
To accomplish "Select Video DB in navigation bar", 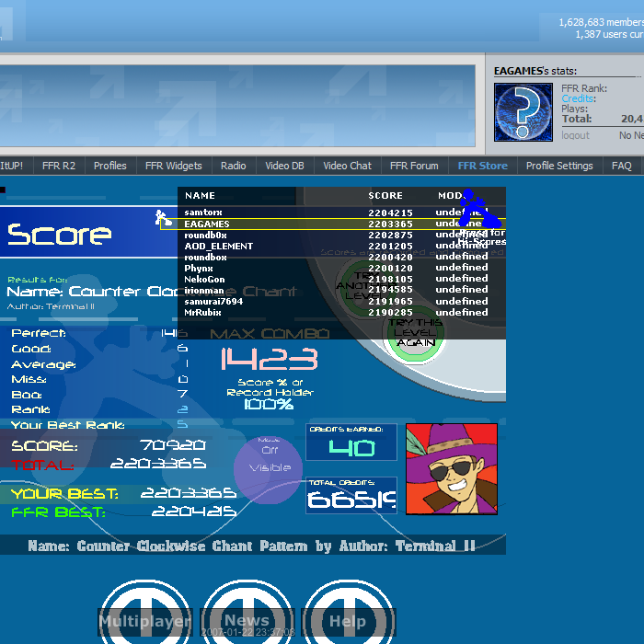I will pos(284,166).
